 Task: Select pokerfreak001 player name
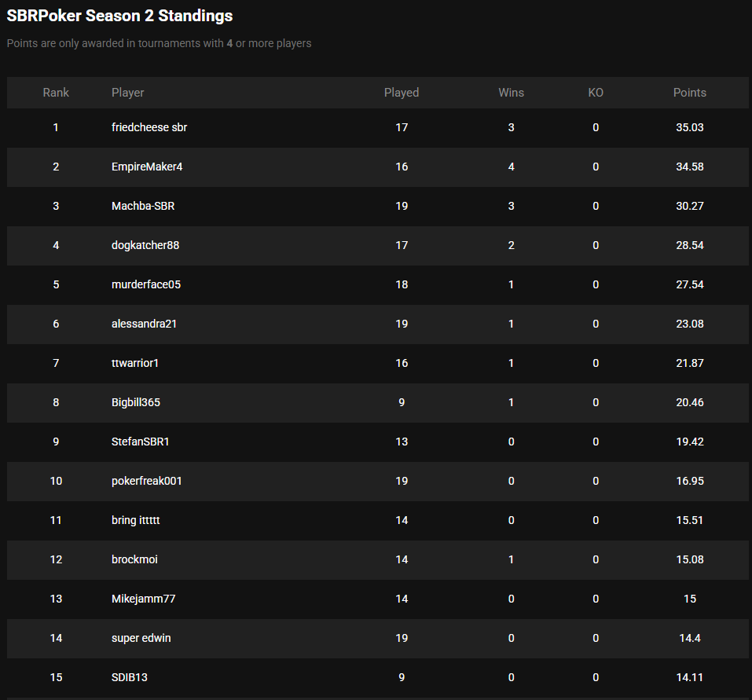(x=147, y=481)
